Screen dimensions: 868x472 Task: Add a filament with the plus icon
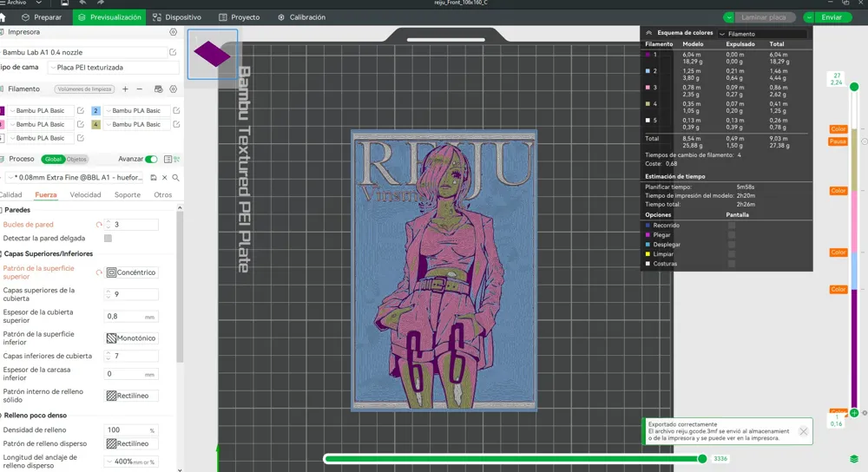pyautogui.click(x=125, y=89)
